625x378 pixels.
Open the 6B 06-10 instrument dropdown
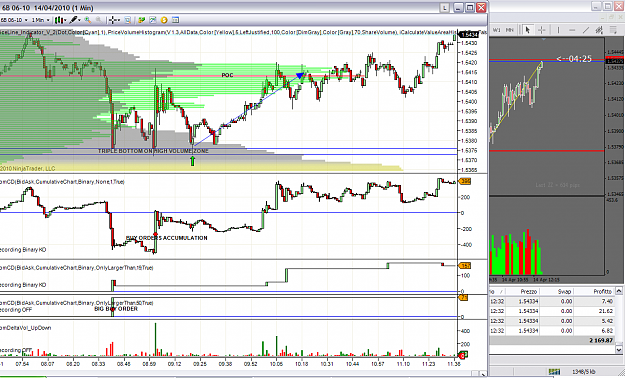[14, 20]
